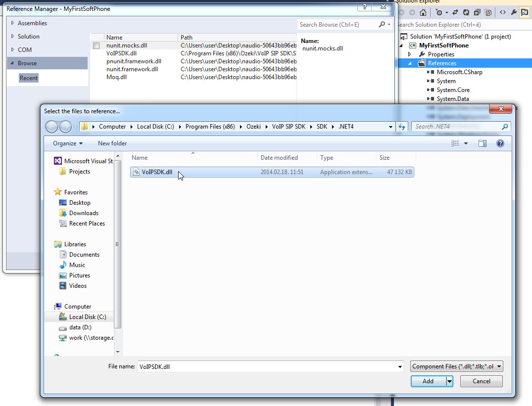This screenshot has width=532, height=406.
Task: Click View Code icon in Solution Explorer
Action: 503,12
